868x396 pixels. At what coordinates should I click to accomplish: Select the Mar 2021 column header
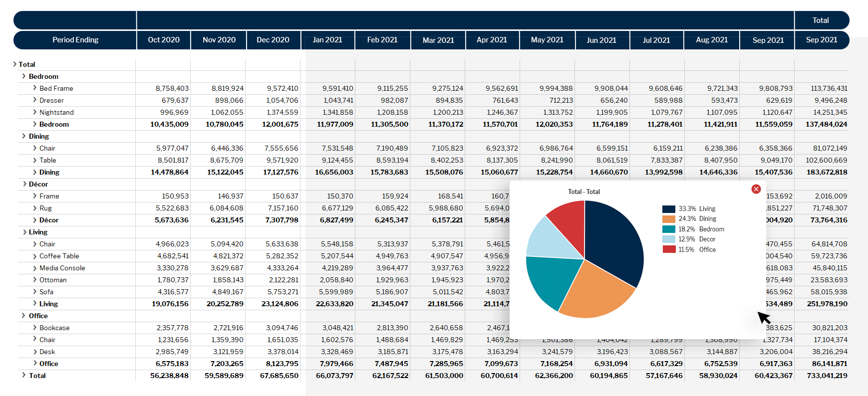(x=438, y=40)
